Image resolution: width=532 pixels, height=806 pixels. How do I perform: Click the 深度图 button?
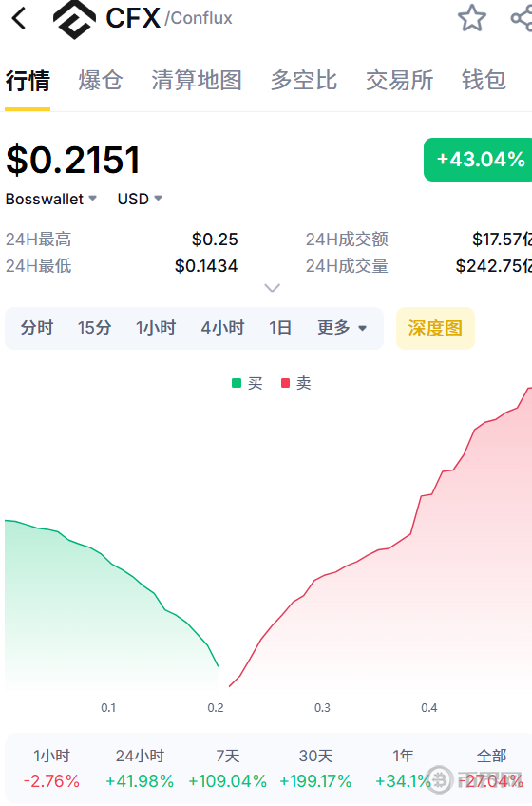[435, 328]
